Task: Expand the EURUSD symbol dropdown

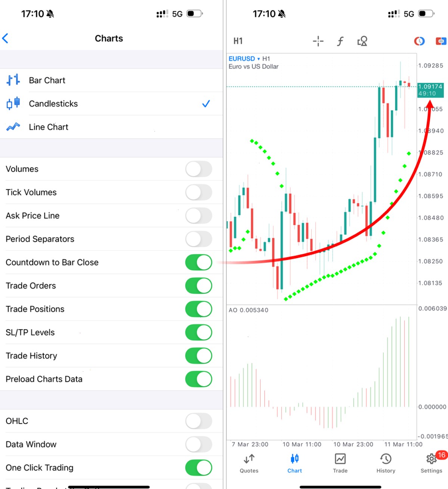Action: point(244,59)
